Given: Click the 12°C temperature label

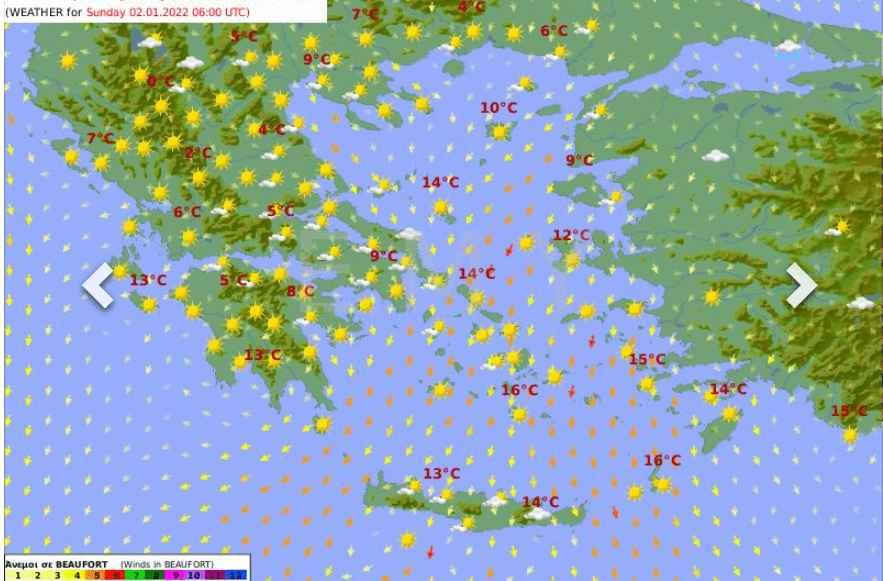Looking at the screenshot, I should 571,236.
